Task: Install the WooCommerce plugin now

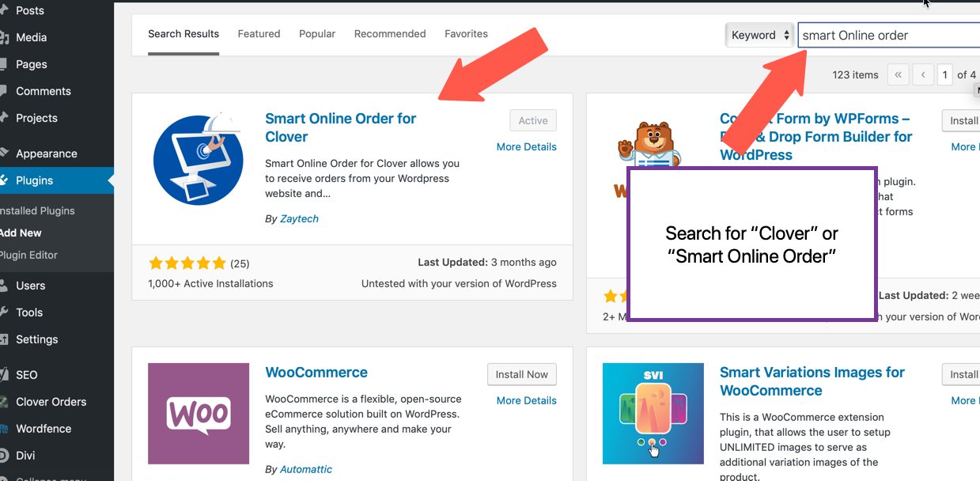Action: tap(522, 374)
